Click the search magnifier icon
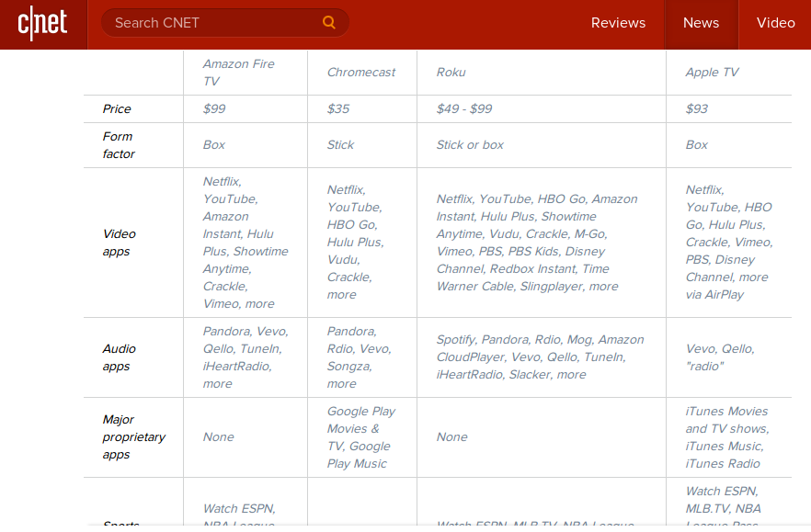 [x=329, y=22]
